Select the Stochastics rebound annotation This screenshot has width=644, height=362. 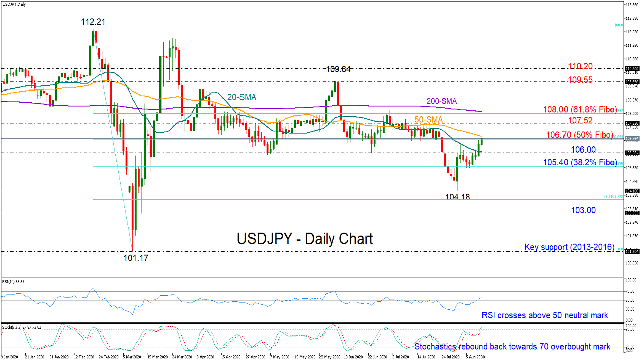[x=512, y=346]
